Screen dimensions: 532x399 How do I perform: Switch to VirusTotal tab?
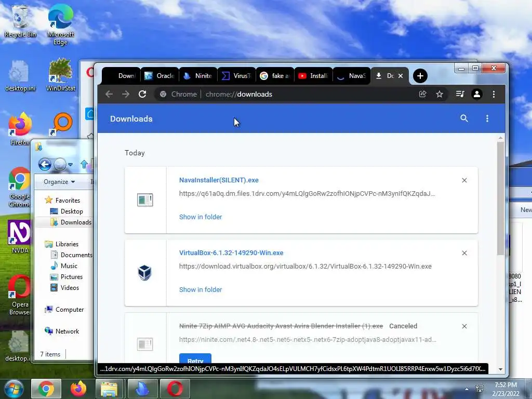coord(235,76)
